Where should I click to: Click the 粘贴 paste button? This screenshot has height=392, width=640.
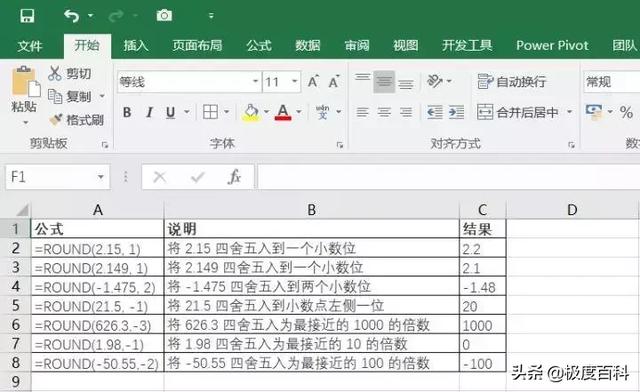(24, 89)
